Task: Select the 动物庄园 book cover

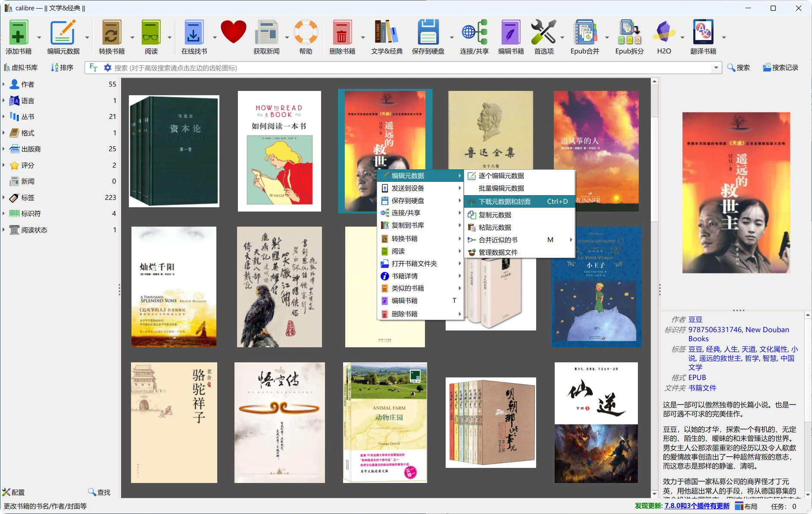Action: 385,423
